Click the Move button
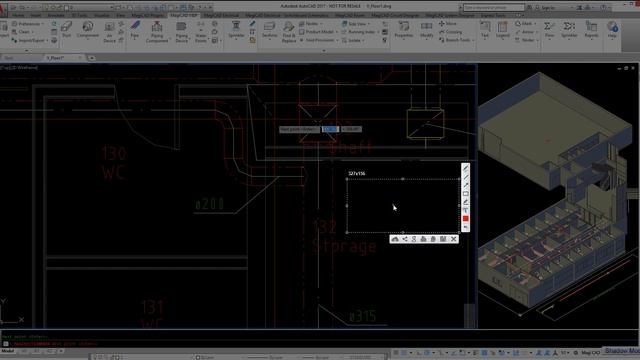The width and height of the screenshot is (640, 360). coord(448,24)
